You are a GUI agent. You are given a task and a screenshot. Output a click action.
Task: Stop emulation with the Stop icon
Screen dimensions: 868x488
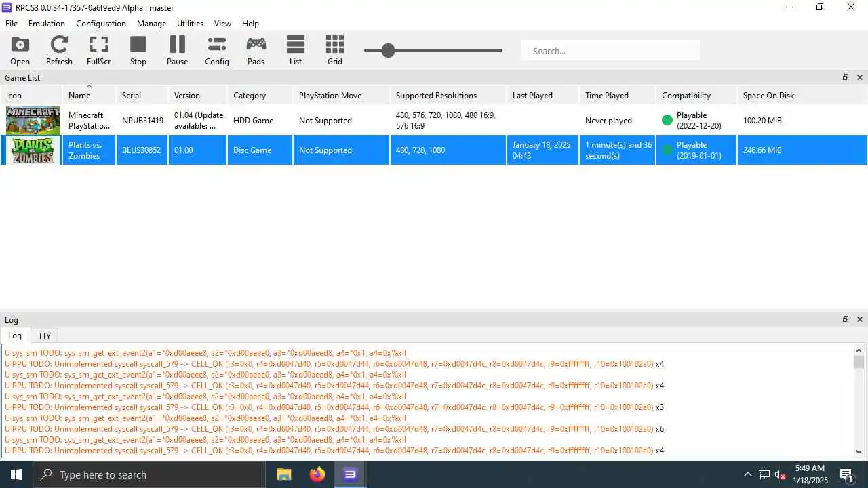138,51
